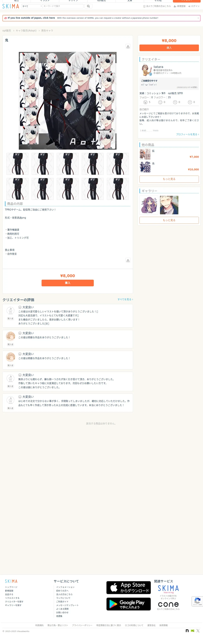Open ご利用ガイド in the footer
The width and height of the screenshot is (203, 644).
pos(62,602)
